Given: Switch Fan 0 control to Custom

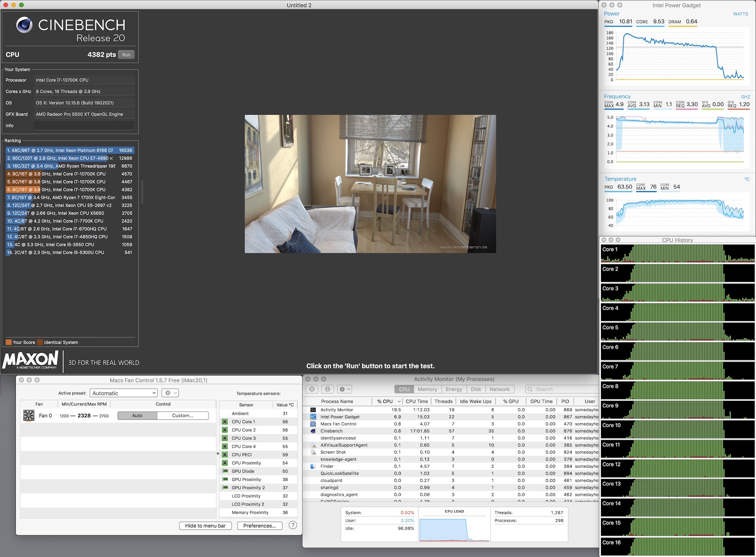Looking at the screenshot, I should [x=183, y=415].
